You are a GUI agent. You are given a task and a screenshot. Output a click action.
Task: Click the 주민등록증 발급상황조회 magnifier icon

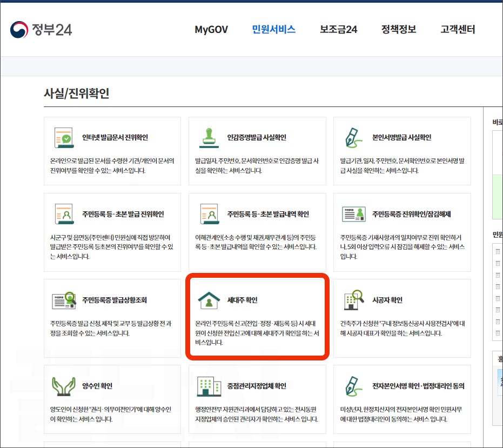64,300
